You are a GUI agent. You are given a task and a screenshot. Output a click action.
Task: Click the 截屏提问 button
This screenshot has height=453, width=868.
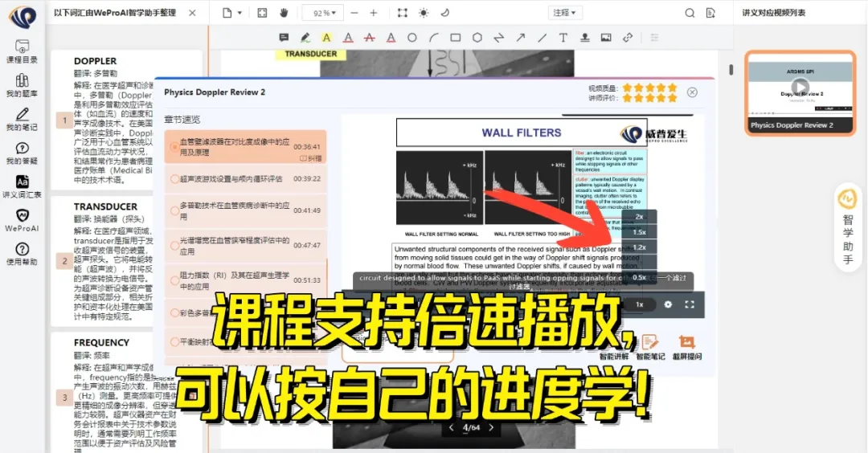[x=686, y=347]
